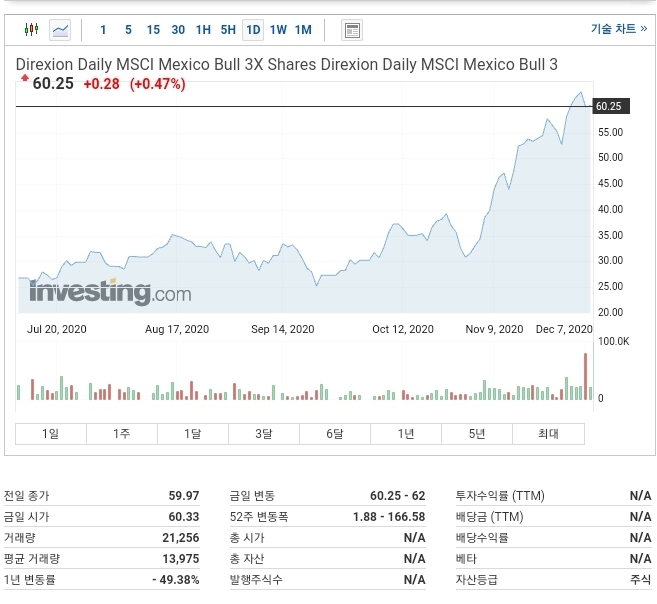Click the Sep 14, 2020 axis label
657x604 pixels.
pyautogui.click(x=283, y=329)
